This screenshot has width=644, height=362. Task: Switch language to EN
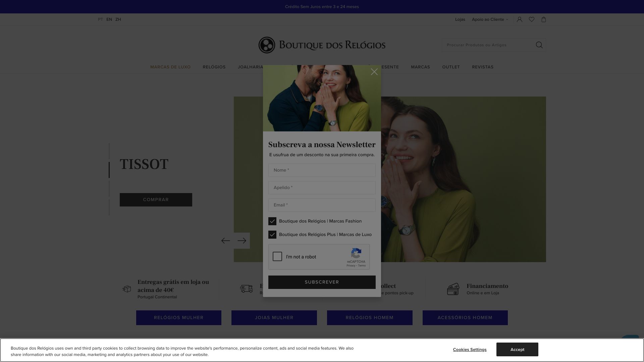[109, 19]
